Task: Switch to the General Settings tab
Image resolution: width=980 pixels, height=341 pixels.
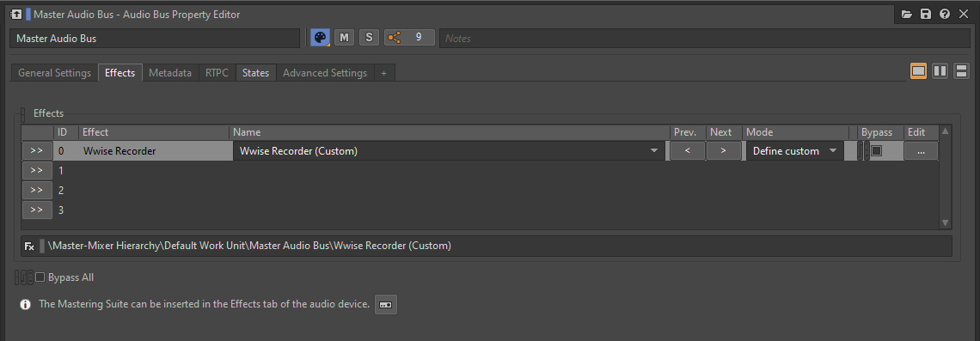Action: (x=54, y=72)
